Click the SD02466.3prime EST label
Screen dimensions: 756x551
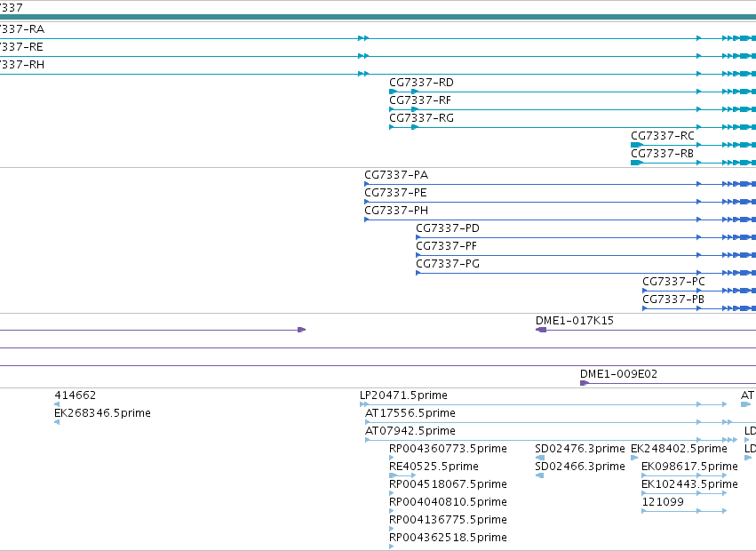(580, 467)
